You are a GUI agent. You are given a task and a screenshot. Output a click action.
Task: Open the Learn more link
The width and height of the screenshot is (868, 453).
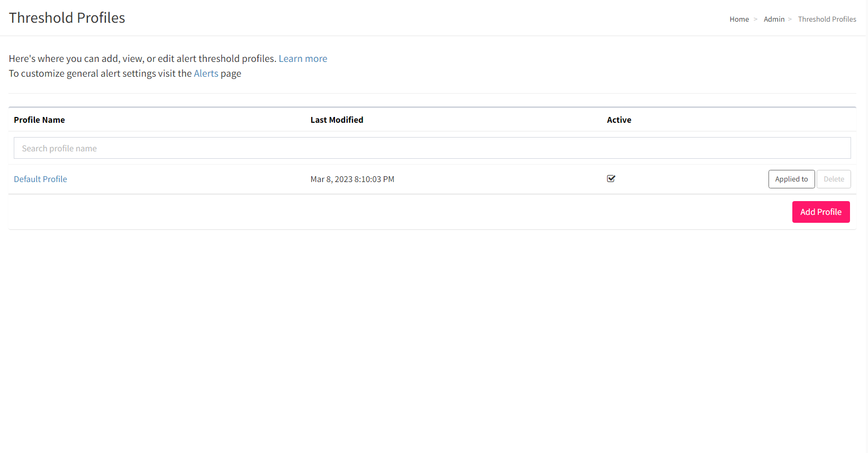(x=303, y=59)
